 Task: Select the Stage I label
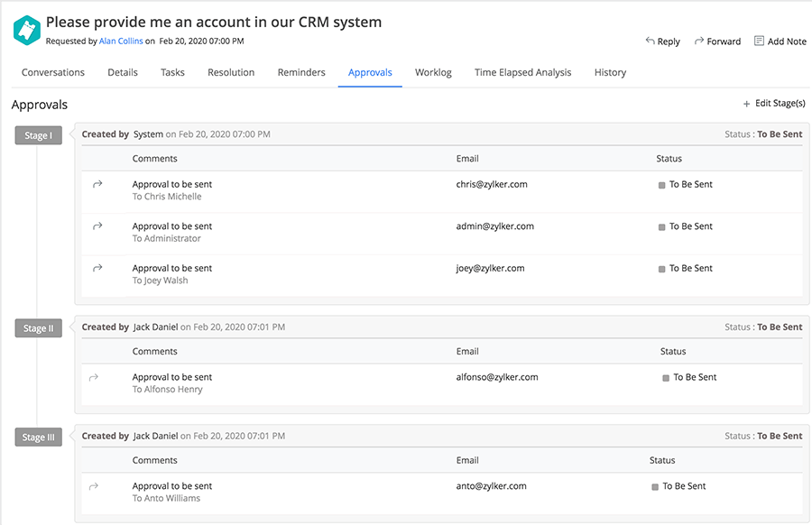pyautogui.click(x=38, y=135)
